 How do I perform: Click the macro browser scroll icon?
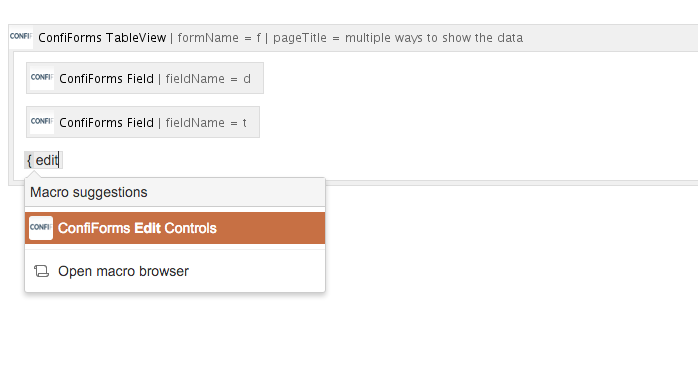pos(41,271)
